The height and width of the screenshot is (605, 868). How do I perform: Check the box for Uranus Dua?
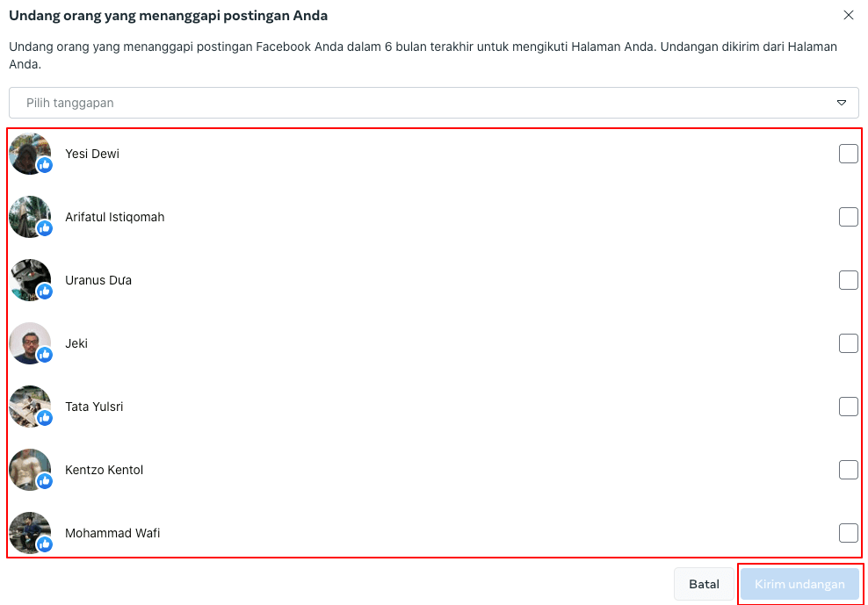click(x=848, y=280)
